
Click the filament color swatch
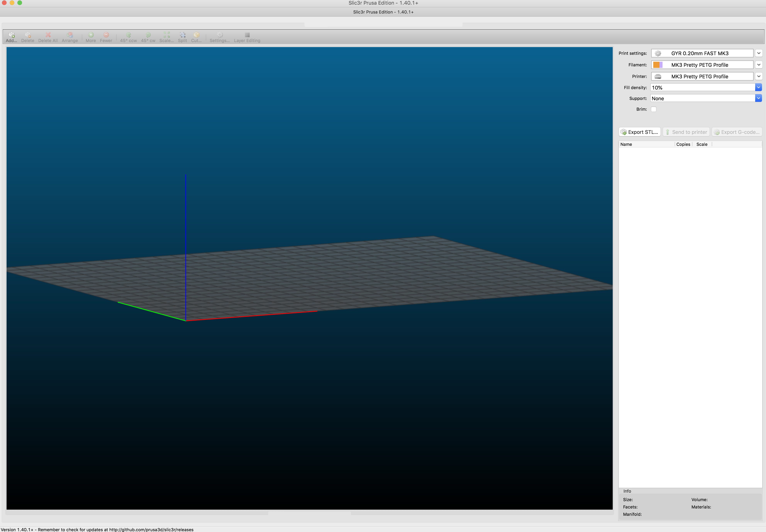tap(658, 65)
